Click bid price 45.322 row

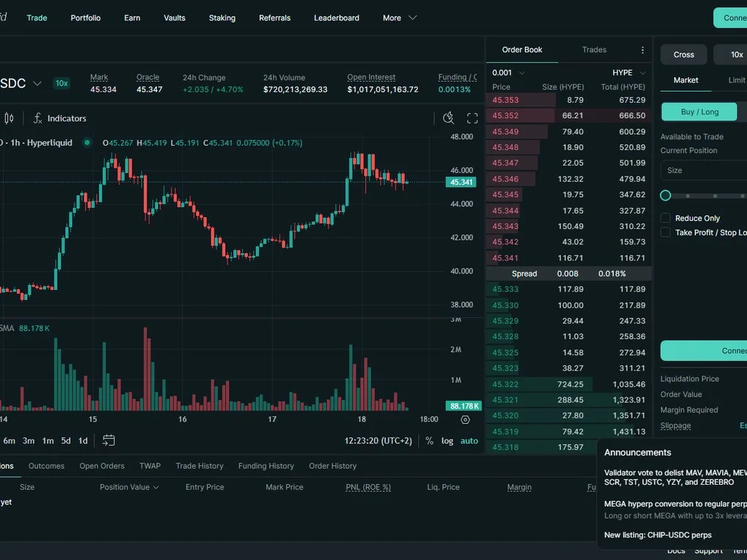click(569, 384)
